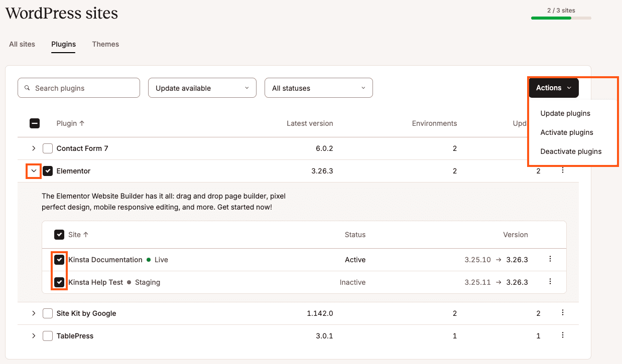Click the Latest version column header
The width and height of the screenshot is (622, 364).
[310, 123]
